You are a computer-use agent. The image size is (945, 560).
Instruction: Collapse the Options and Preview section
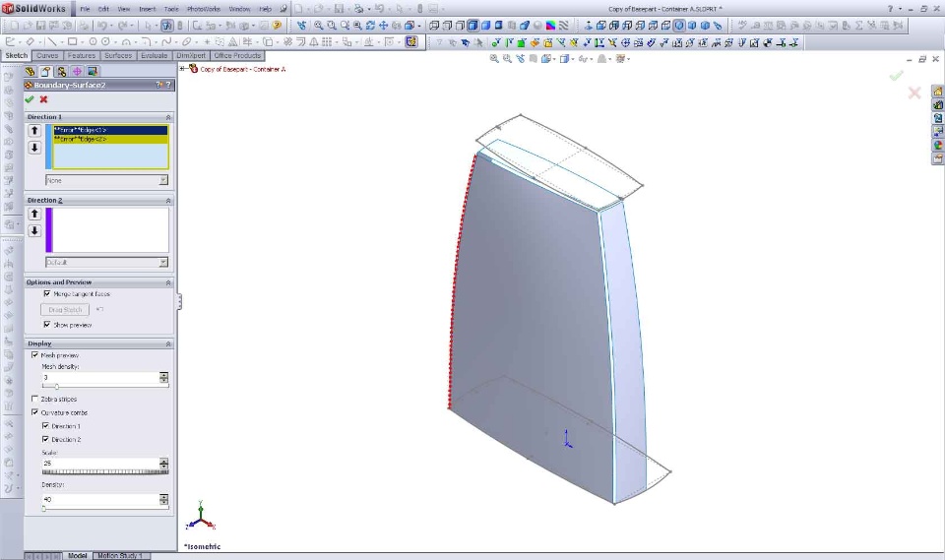coord(168,282)
